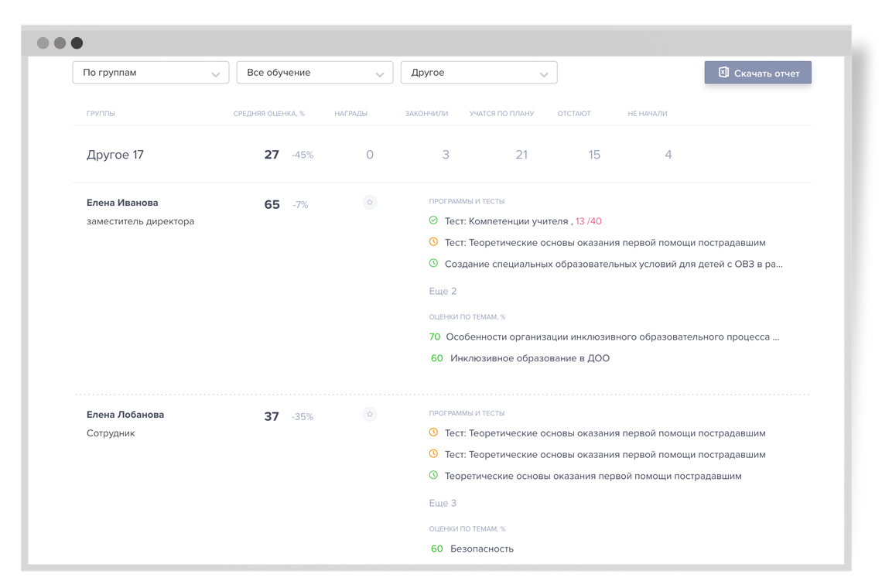The image size is (882, 588).
Task: Click orange clock icon in Елена Иванова's programs
Action: (433, 242)
